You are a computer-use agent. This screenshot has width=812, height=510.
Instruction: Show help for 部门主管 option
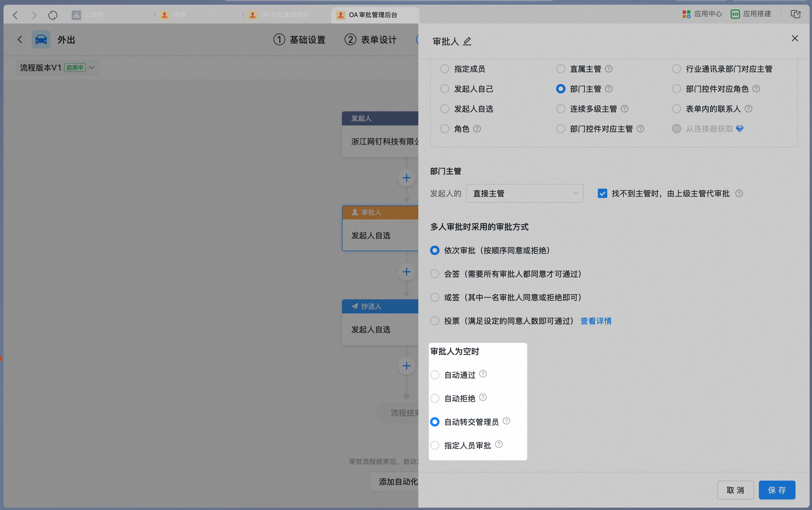609,89
